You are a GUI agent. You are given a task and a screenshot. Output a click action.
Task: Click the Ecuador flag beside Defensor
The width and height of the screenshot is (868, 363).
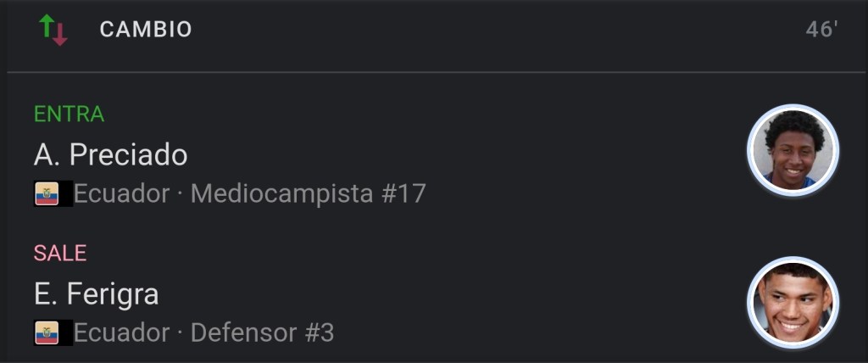point(47,333)
